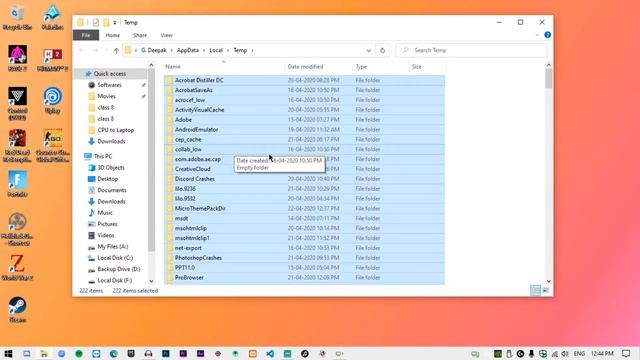Image resolution: width=640 pixels, height=360 pixels.
Task: Open 3D Objects in navigation pane
Action: point(111,168)
